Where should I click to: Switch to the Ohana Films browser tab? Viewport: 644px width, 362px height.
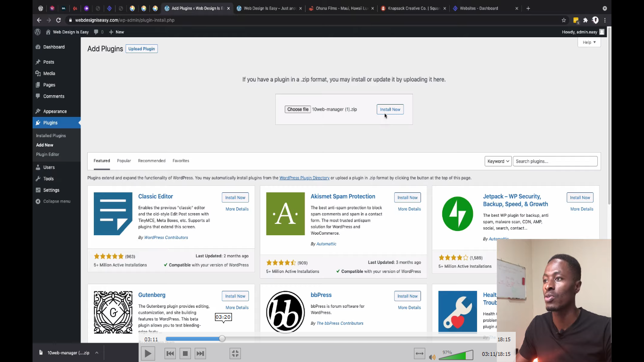[341, 8]
